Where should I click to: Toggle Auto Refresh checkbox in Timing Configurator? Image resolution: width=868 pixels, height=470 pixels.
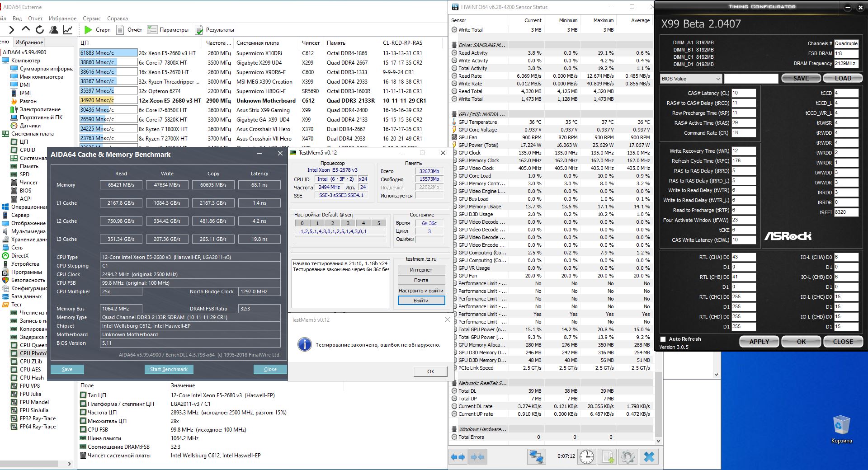tap(663, 339)
